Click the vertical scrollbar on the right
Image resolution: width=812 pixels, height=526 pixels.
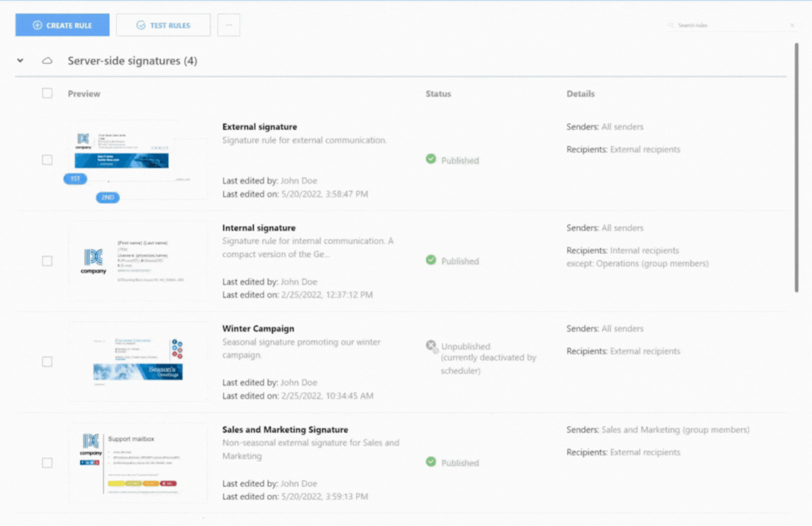(x=796, y=168)
